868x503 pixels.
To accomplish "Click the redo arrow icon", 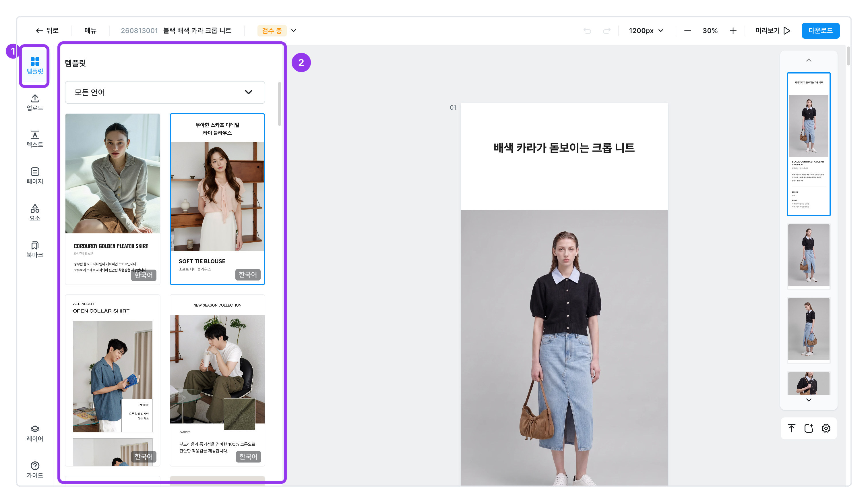I will point(607,31).
